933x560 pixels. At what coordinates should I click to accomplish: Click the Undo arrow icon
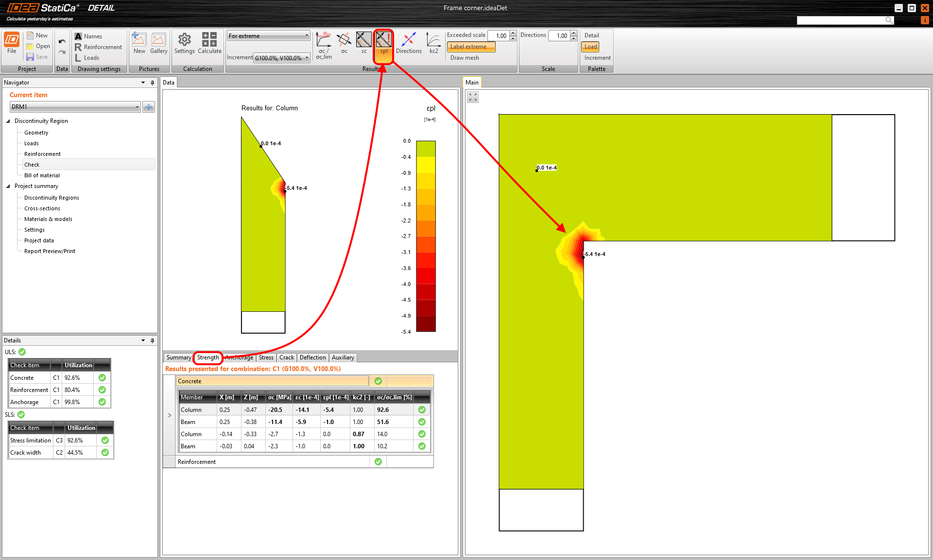[62, 41]
